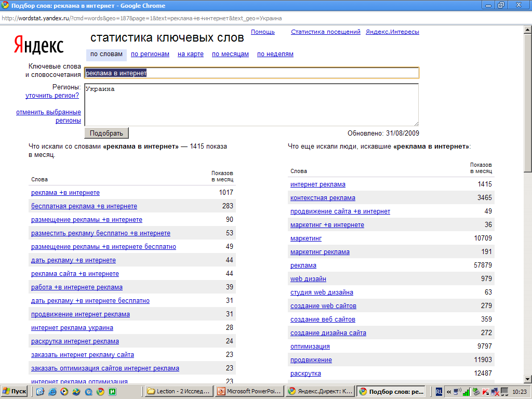The image size is (532, 399).
Task: Launch uTorrent from quick launch
Action: (112, 392)
